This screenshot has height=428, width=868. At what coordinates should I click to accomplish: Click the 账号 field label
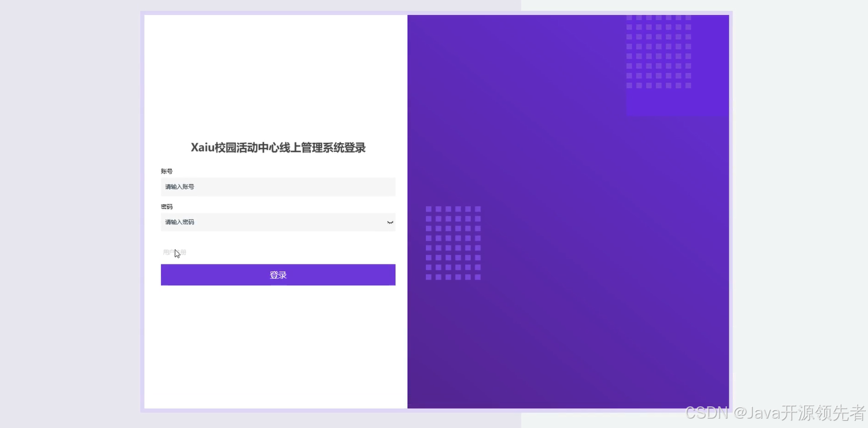166,171
